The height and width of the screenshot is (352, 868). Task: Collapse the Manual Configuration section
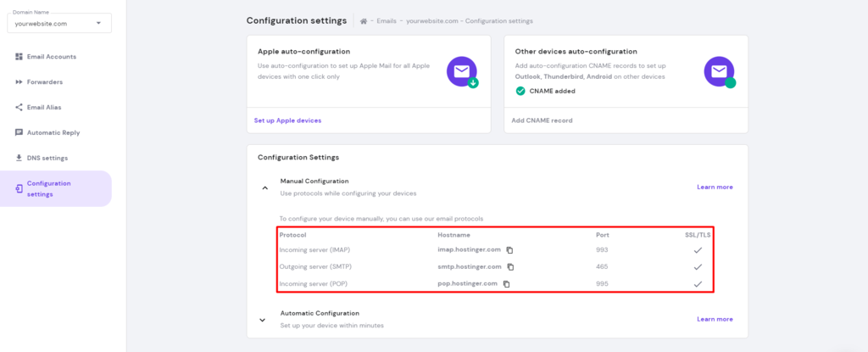coord(264,187)
